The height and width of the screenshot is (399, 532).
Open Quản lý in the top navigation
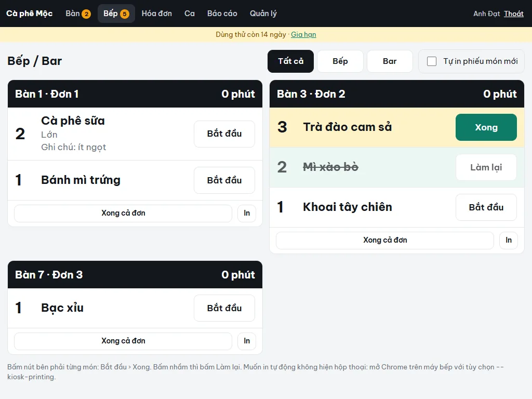pyautogui.click(x=263, y=14)
